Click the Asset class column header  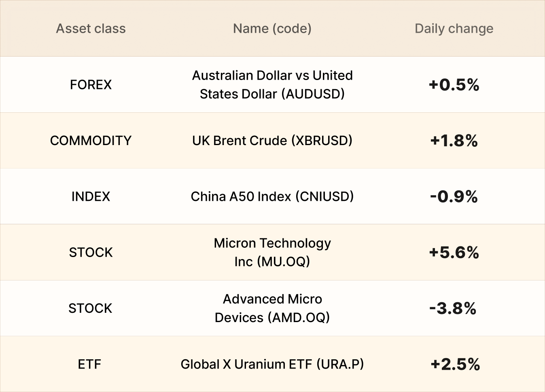(91, 29)
